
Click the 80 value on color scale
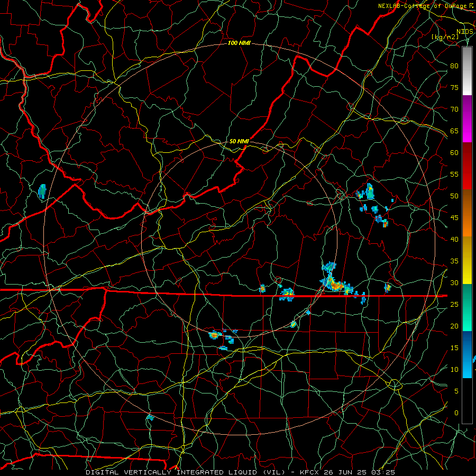454,66
